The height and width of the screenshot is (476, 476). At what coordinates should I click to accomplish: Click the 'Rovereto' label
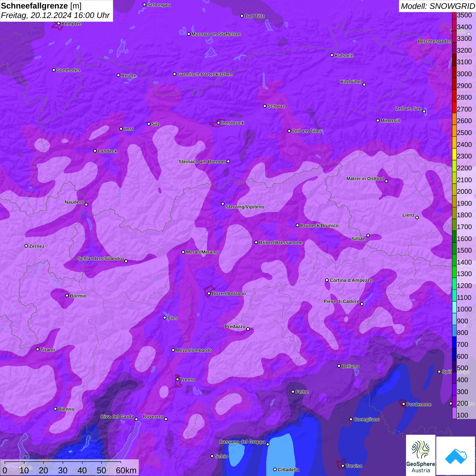coord(153,417)
